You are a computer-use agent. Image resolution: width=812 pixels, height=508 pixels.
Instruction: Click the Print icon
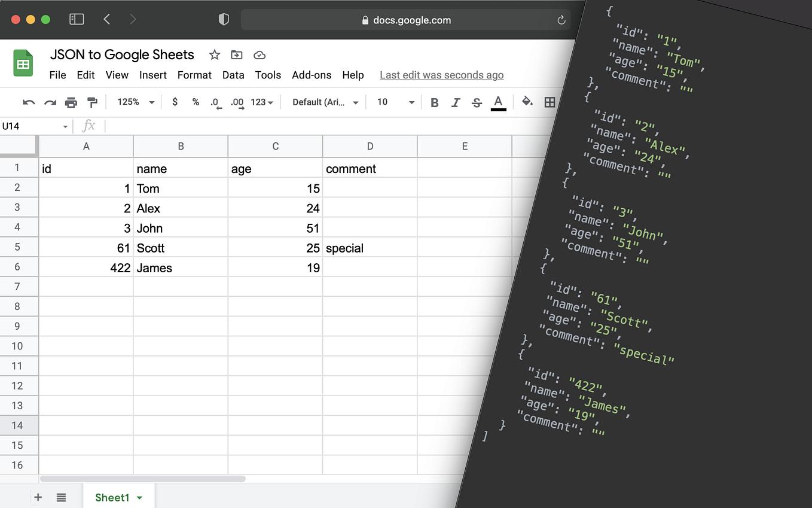71,102
